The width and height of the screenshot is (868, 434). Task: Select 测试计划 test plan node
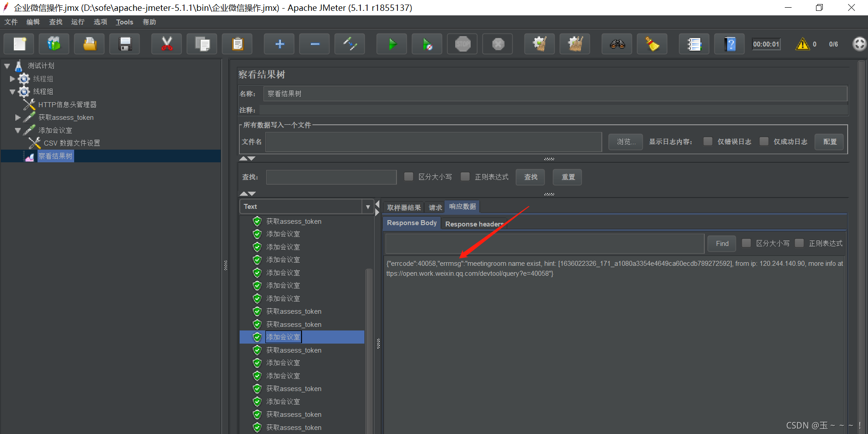[41, 66]
